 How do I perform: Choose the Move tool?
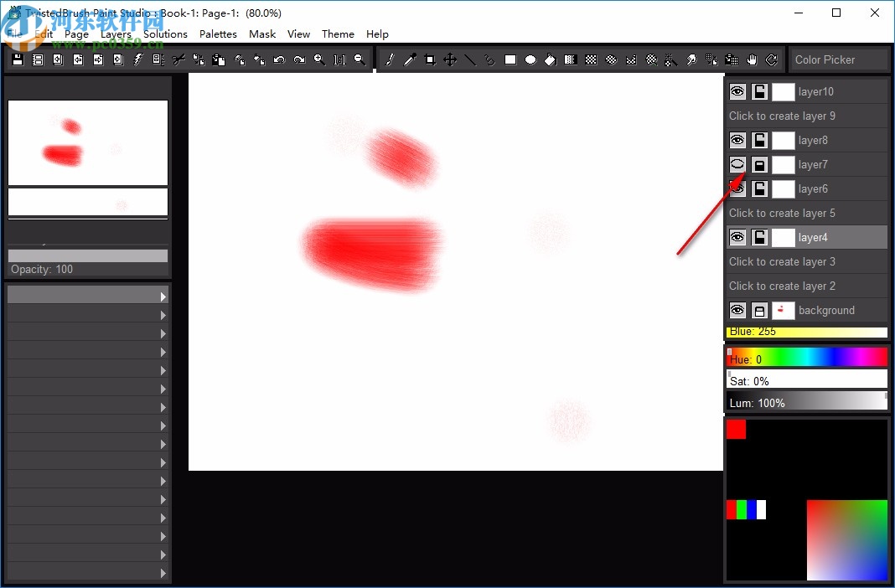(450, 60)
